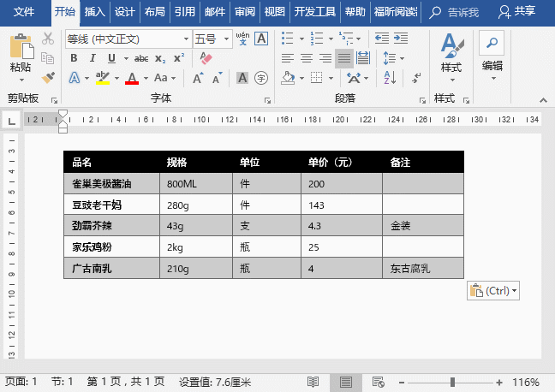Switch to the 审阅 tab
This screenshot has height=392, width=555.
(245, 12)
